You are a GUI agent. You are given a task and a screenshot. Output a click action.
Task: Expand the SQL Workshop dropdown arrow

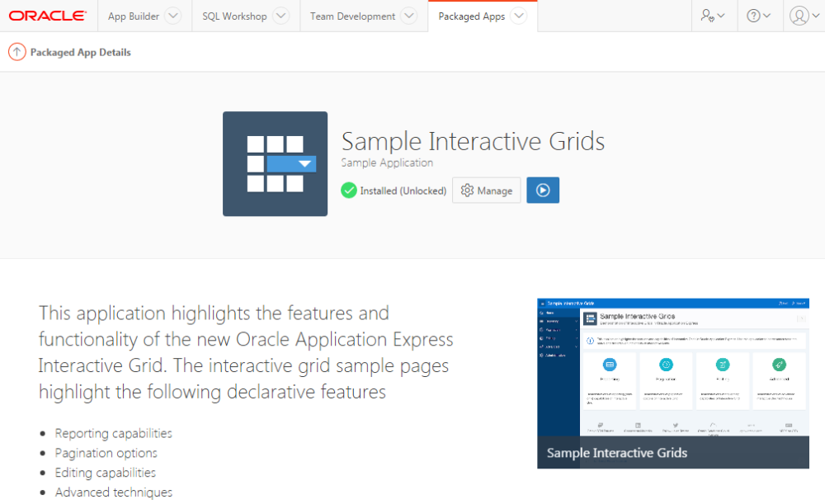coord(281,16)
